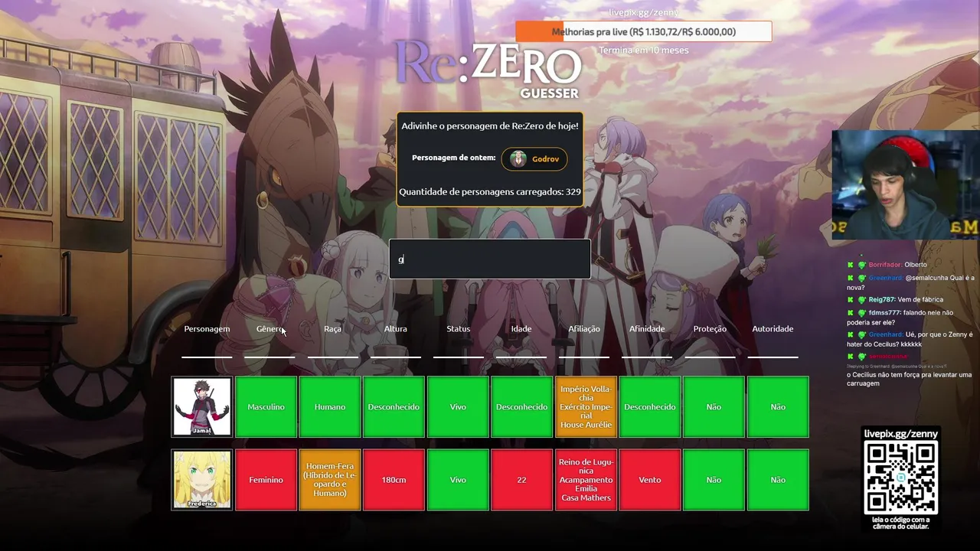Click the Idade column header
This screenshot has width=980, height=551.
521,329
